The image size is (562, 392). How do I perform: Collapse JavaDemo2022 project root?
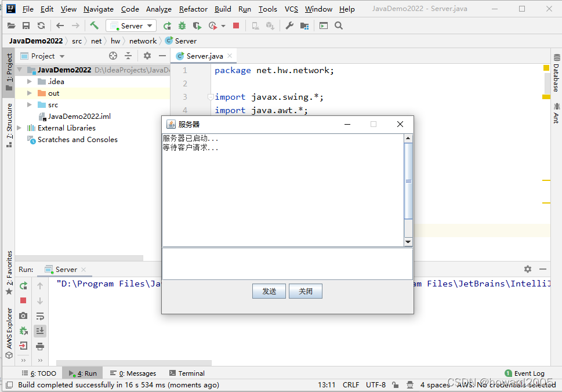coord(19,70)
